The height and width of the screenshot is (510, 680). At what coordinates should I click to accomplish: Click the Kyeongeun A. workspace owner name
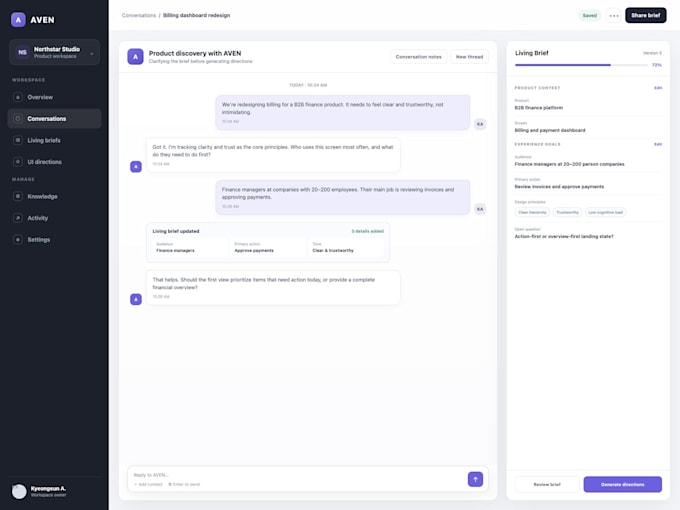click(x=48, y=489)
